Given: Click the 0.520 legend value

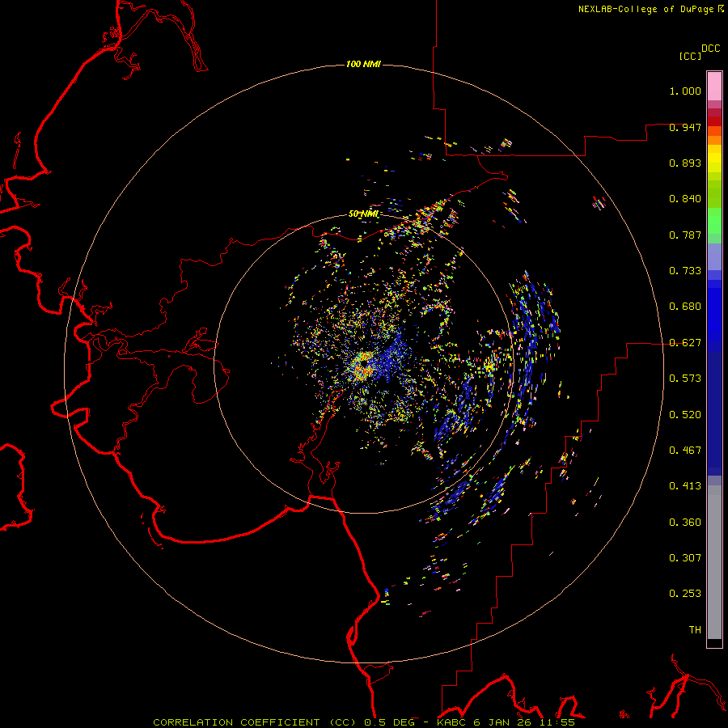Looking at the screenshot, I should (x=685, y=415).
